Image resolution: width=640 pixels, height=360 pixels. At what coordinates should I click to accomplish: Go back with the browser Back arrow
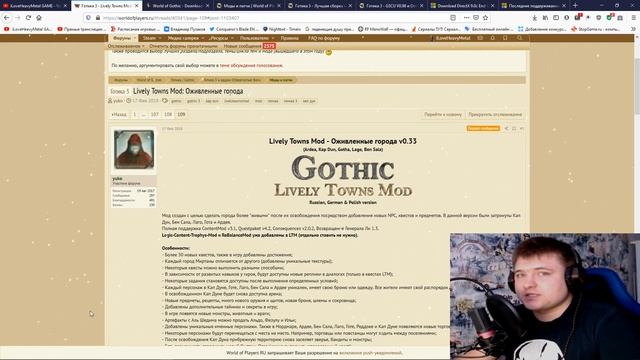tap(7, 18)
